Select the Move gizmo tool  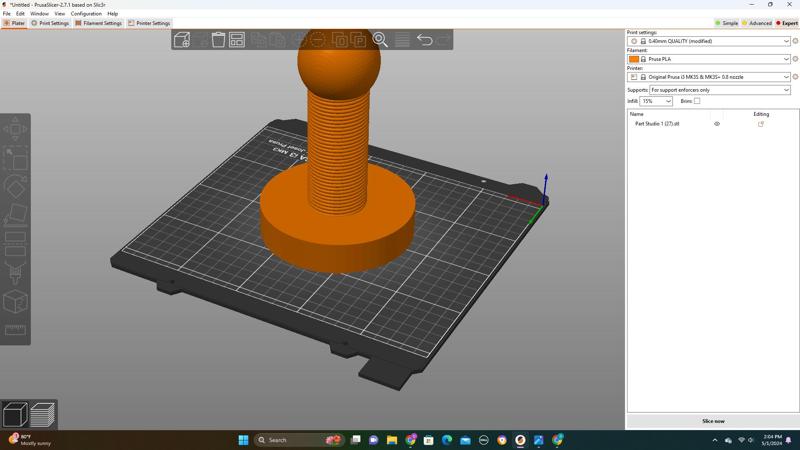[15, 129]
